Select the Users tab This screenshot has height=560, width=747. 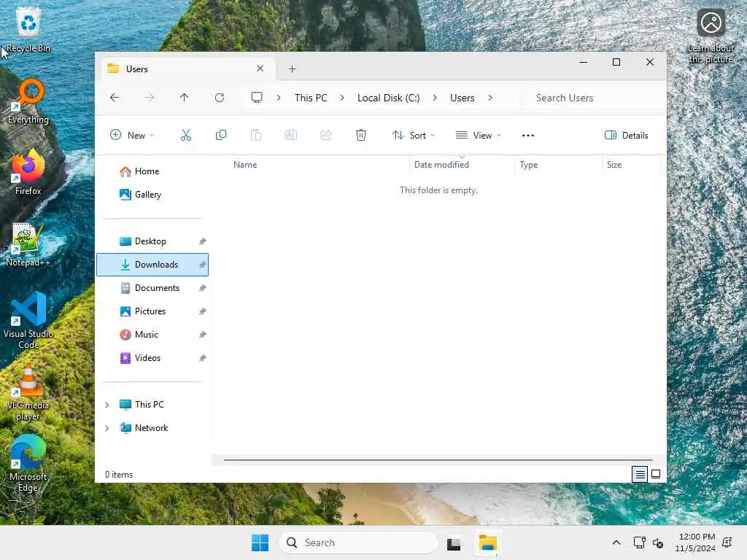tap(187, 69)
